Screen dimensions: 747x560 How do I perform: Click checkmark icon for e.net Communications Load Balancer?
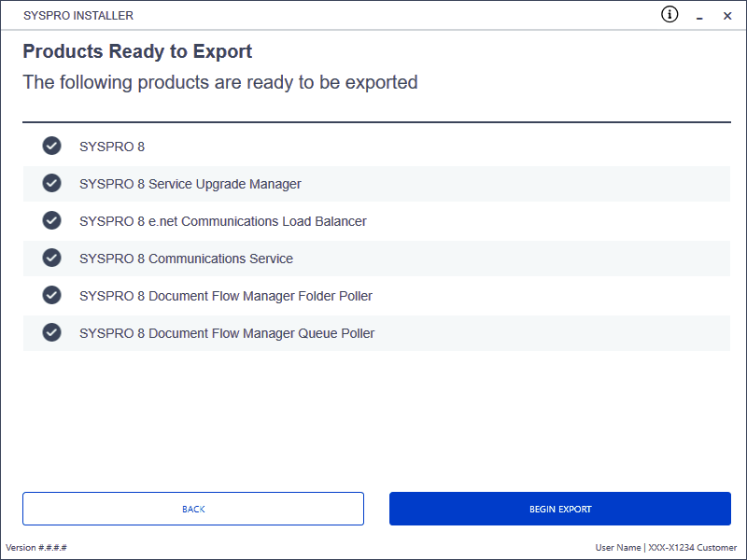[51, 220]
